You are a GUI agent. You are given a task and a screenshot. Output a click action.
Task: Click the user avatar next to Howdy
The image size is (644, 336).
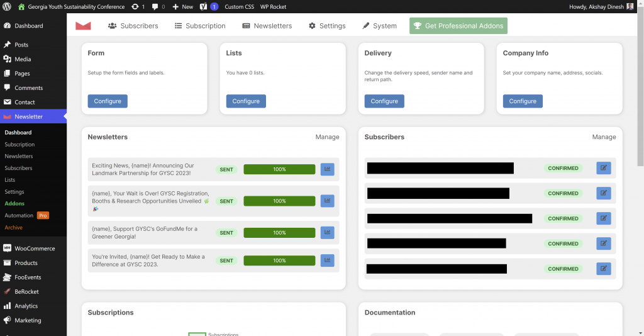pos(630,6)
